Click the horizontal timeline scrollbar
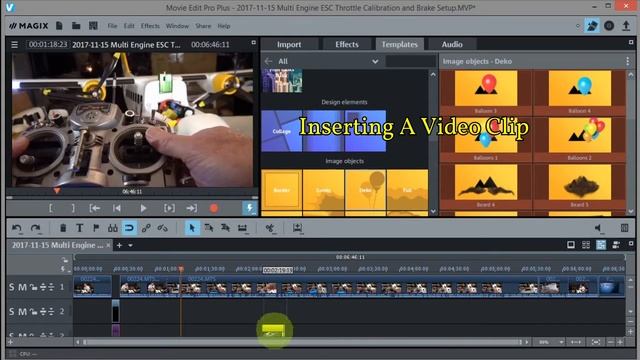640x360 pixels. (x=302, y=342)
